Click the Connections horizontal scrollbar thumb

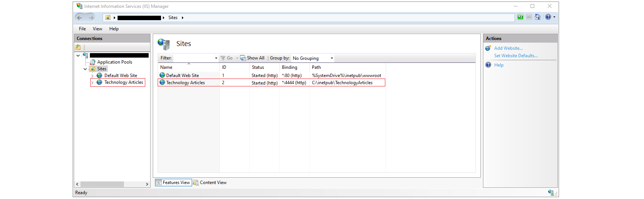[x=102, y=184]
